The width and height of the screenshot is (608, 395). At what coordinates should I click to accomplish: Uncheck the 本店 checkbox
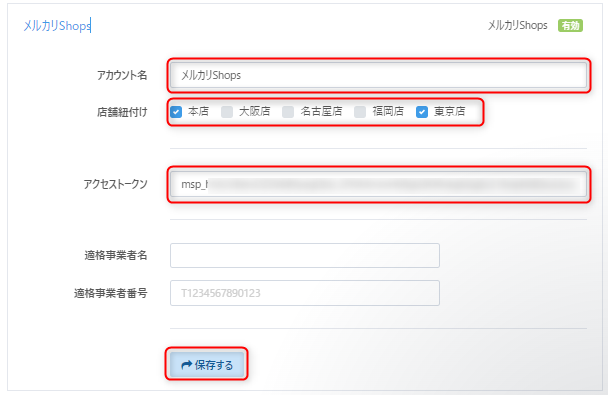[x=176, y=112]
